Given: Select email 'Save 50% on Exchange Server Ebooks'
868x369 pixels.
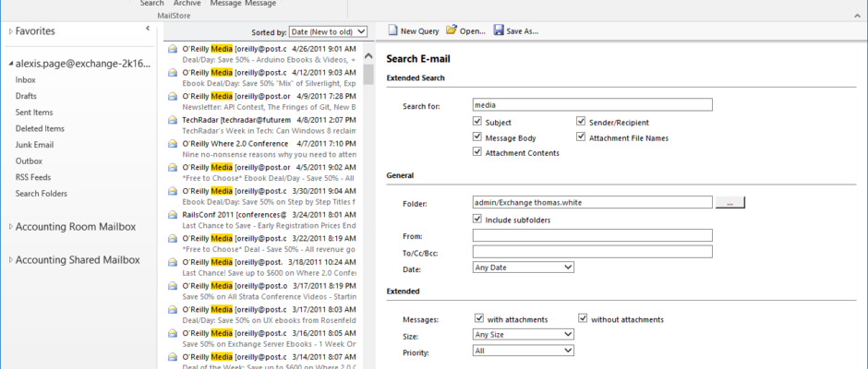Looking at the screenshot, I should click(269, 339).
